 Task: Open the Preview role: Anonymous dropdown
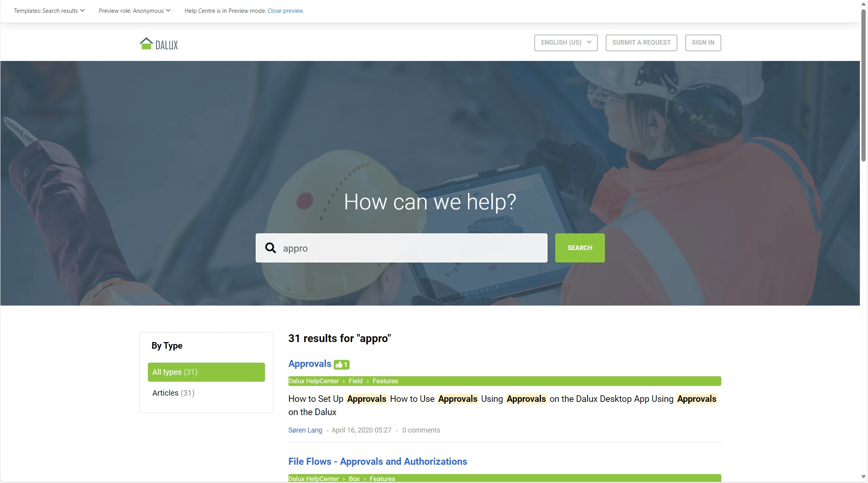click(x=134, y=11)
